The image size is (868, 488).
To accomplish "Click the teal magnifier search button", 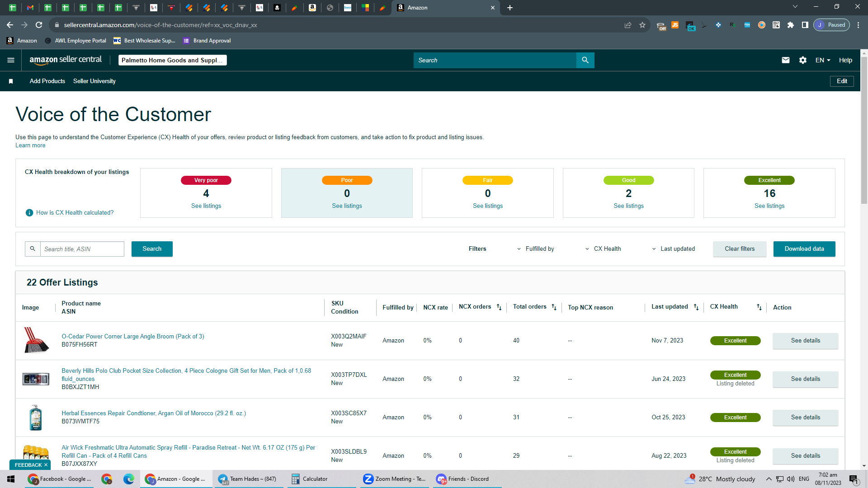I will click(x=585, y=60).
